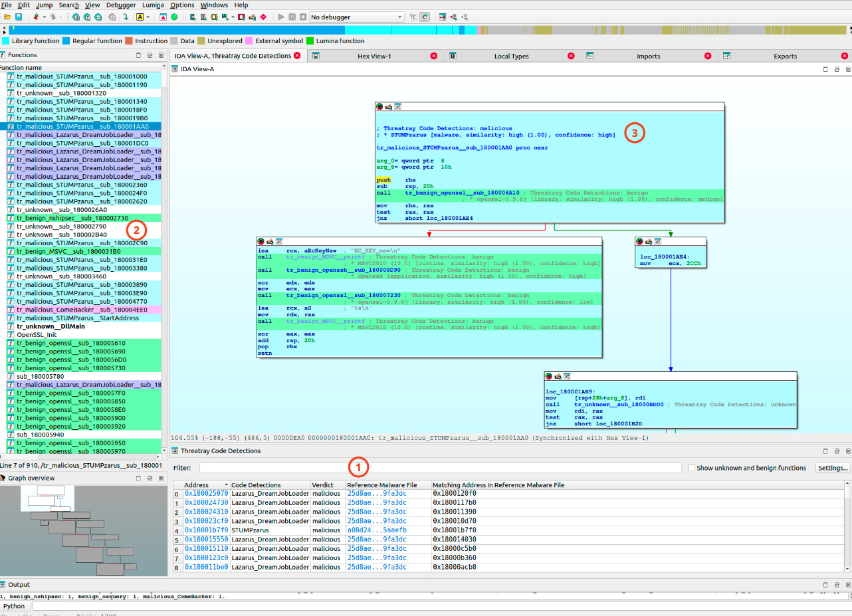Open the Jump menu
Image resolution: width=852 pixels, height=616 pixels.
coord(44,5)
